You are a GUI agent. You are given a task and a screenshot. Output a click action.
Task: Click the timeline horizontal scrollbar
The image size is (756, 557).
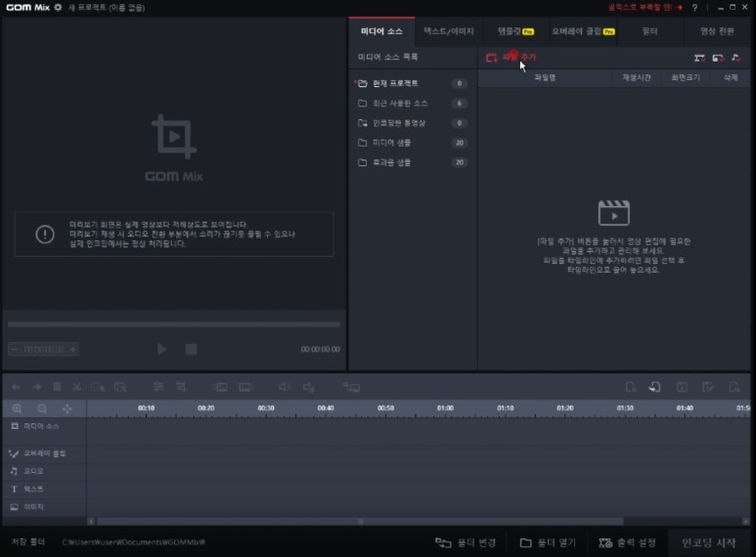360,522
